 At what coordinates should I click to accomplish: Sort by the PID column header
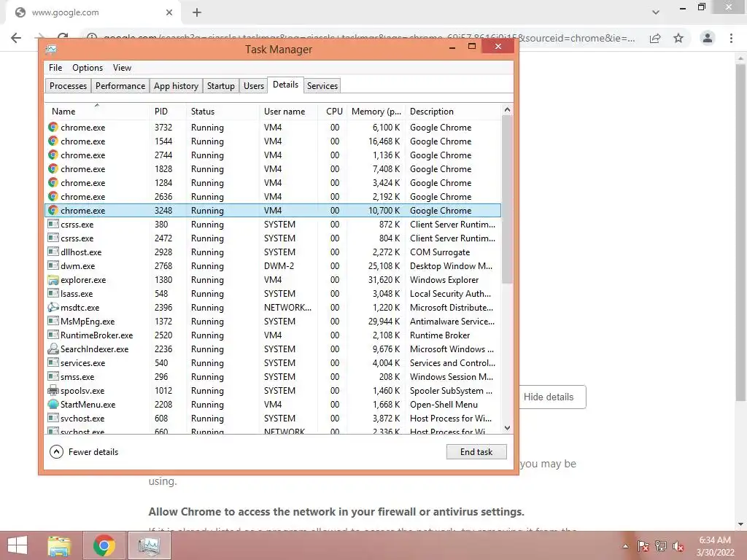point(167,111)
